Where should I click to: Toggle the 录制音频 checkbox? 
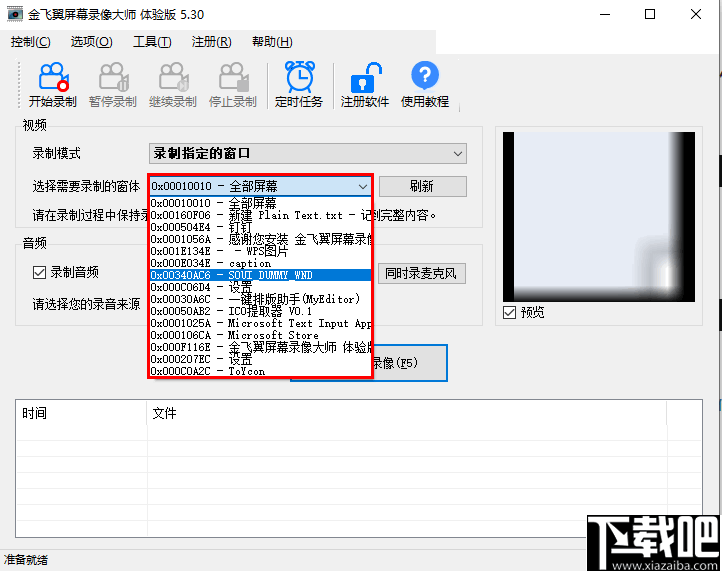point(40,273)
